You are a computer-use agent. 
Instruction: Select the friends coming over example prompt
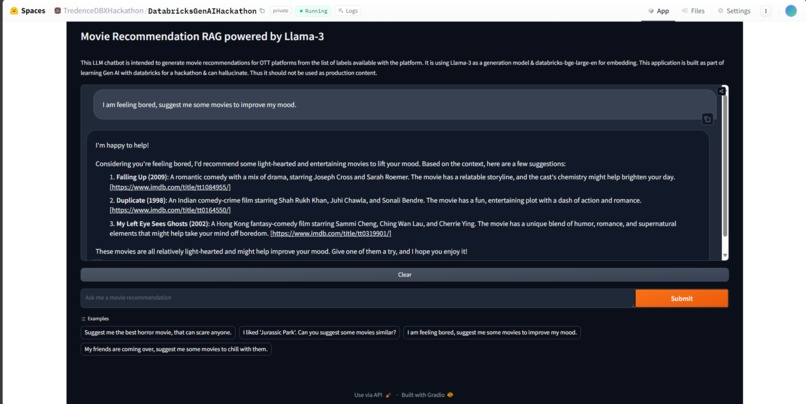click(x=176, y=350)
